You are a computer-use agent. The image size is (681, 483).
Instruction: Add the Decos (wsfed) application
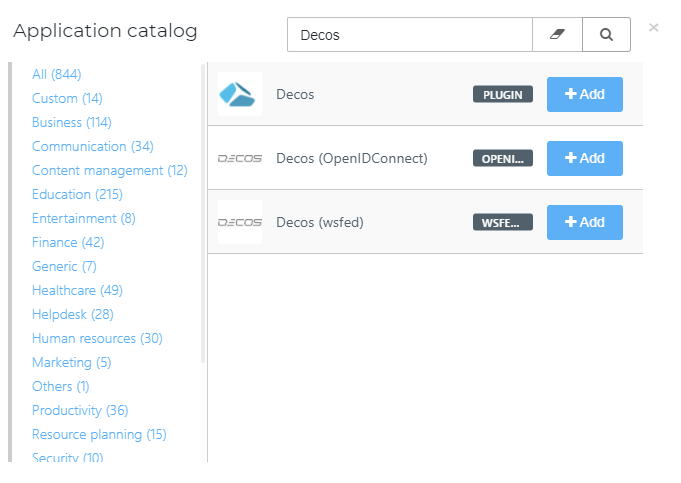coord(585,222)
